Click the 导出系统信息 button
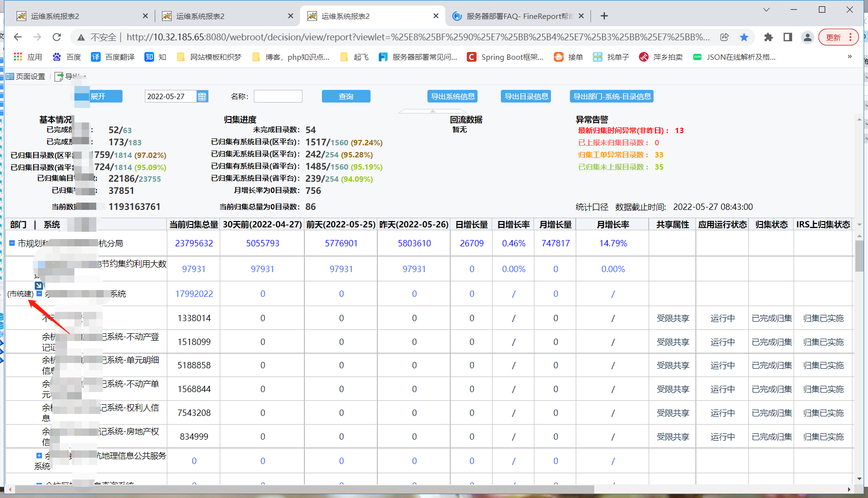This screenshot has width=868, height=498. tap(453, 96)
